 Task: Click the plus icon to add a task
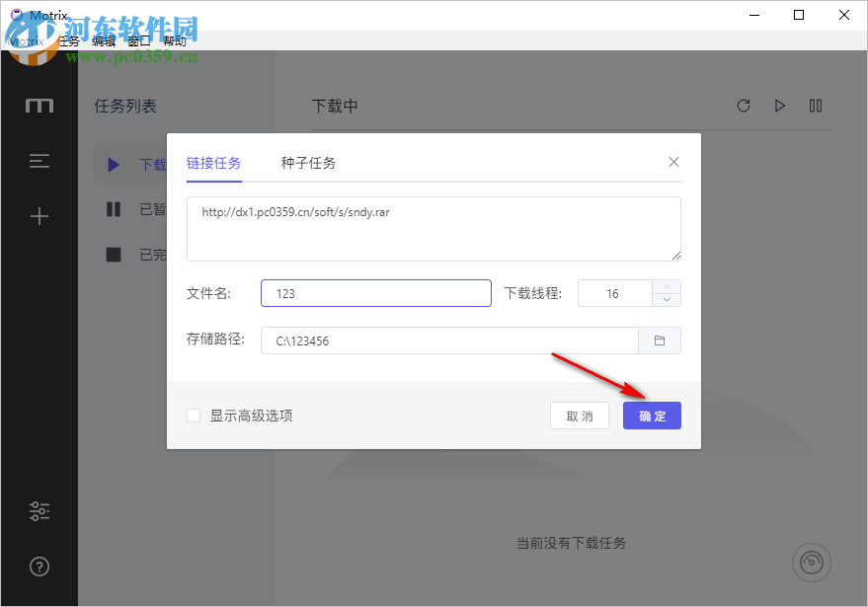click(39, 216)
